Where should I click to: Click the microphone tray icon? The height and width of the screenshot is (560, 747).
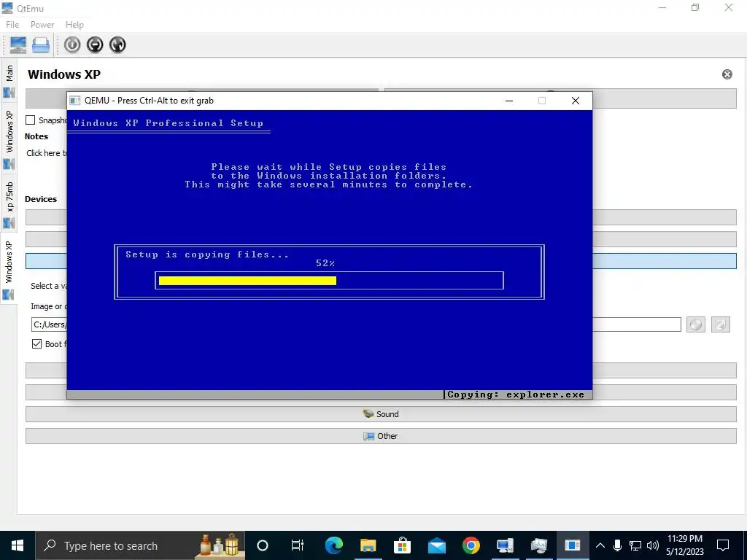617,545
